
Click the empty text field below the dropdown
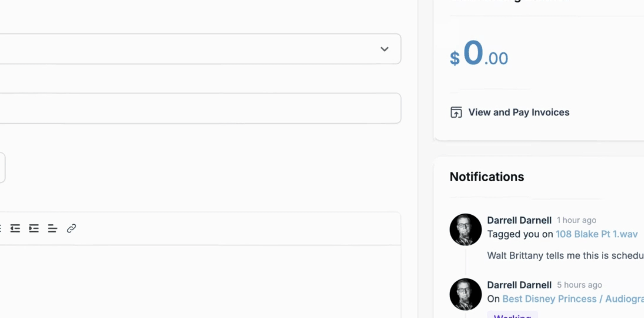tap(200, 108)
